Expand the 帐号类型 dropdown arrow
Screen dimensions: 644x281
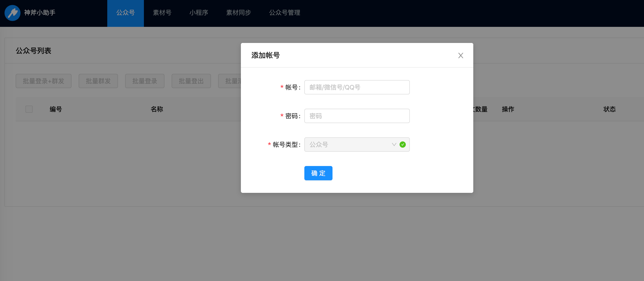pos(394,144)
